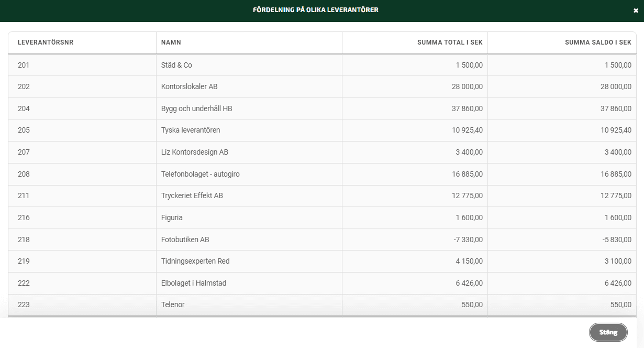644x348 pixels.
Task: Click Fotobutiken AB name
Action: 185,240
